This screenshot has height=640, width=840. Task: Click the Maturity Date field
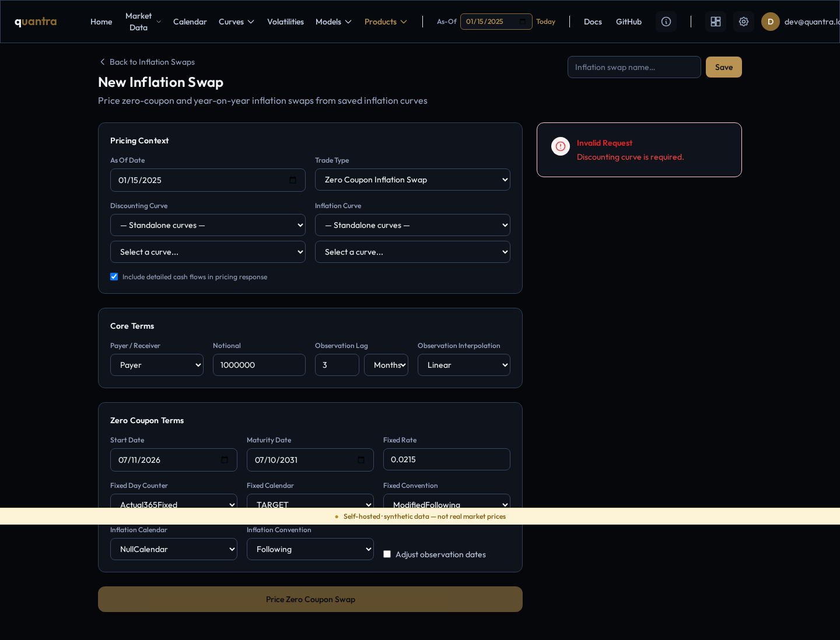(x=310, y=460)
